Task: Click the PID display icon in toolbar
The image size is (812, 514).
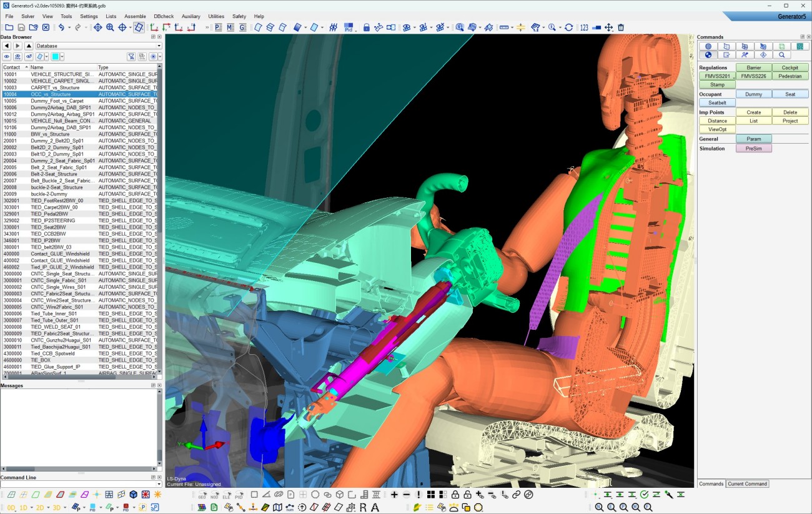Action: [x=349, y=27]
